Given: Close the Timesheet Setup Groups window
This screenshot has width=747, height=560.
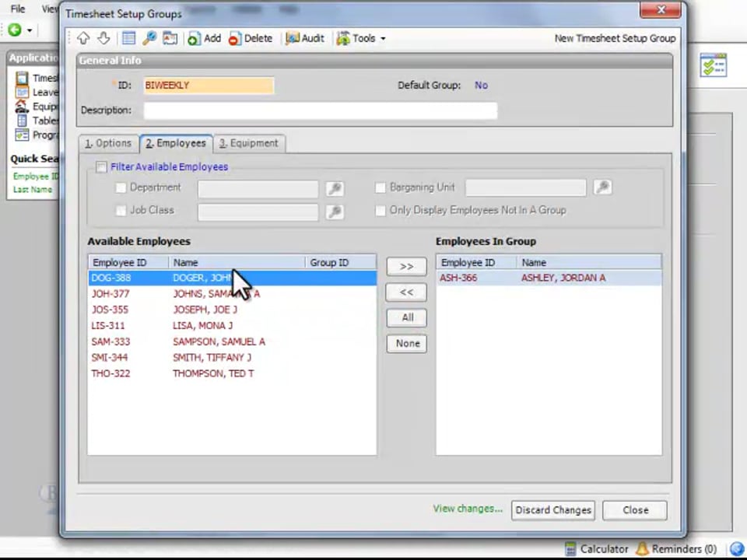Looking at the screenshot, I should click(x=661, y=10).
